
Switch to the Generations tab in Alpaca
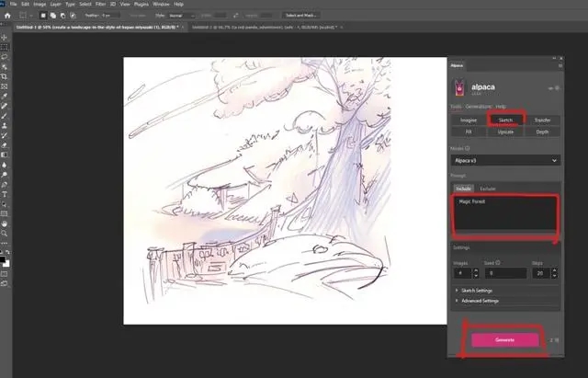478,107
